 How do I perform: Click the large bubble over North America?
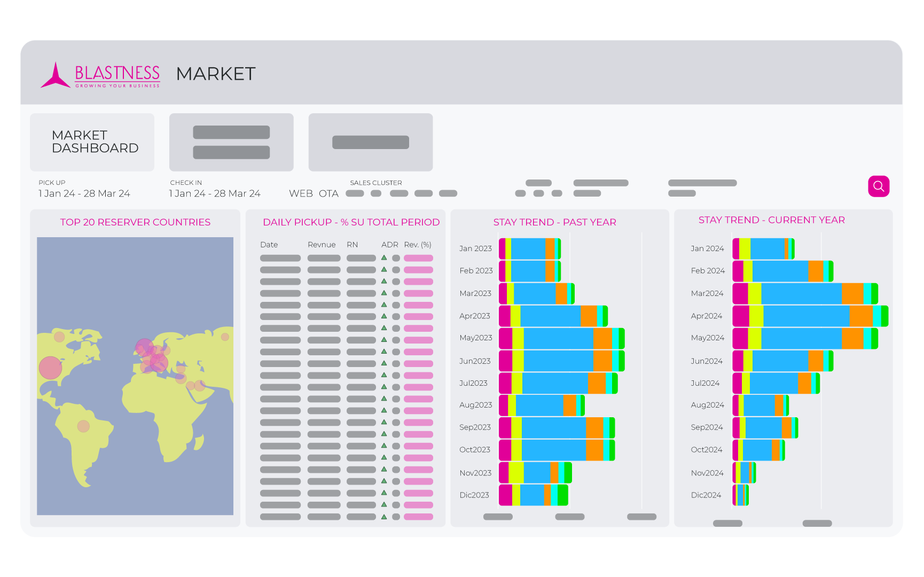(x=51, y=368)
